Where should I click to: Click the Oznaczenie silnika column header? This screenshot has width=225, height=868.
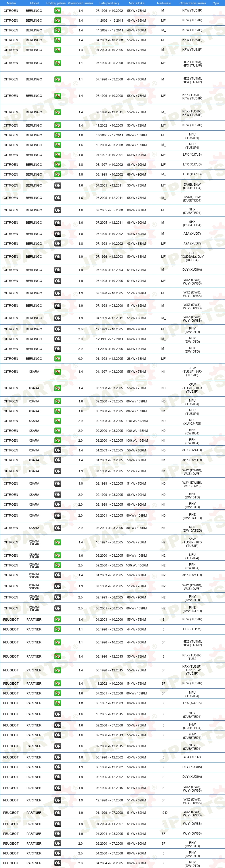192,3
